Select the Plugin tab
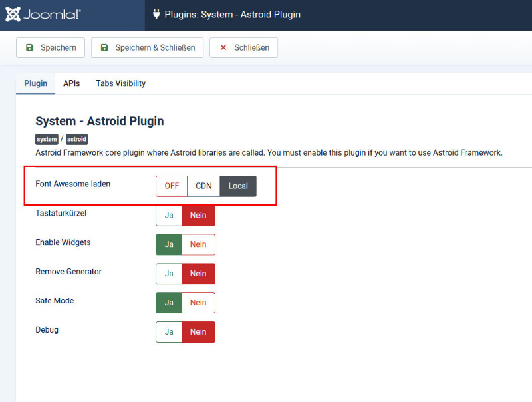Viewport: 532px width, 402px height. pos(36,83)
